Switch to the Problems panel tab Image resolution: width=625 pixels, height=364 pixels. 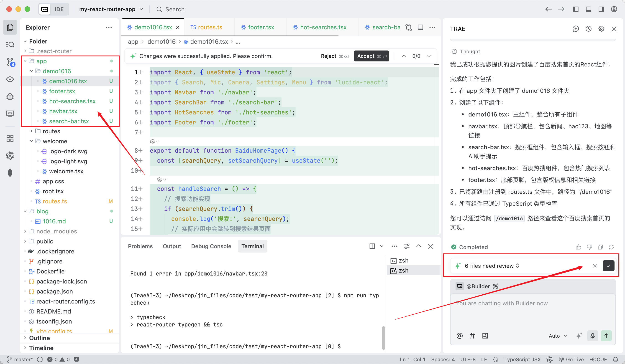(x=140, y=246)
